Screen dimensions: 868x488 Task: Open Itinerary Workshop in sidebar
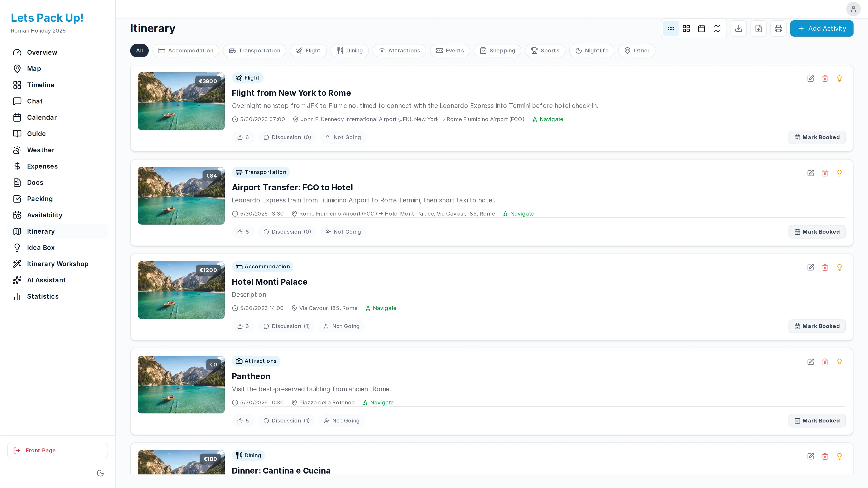(58, 264)
